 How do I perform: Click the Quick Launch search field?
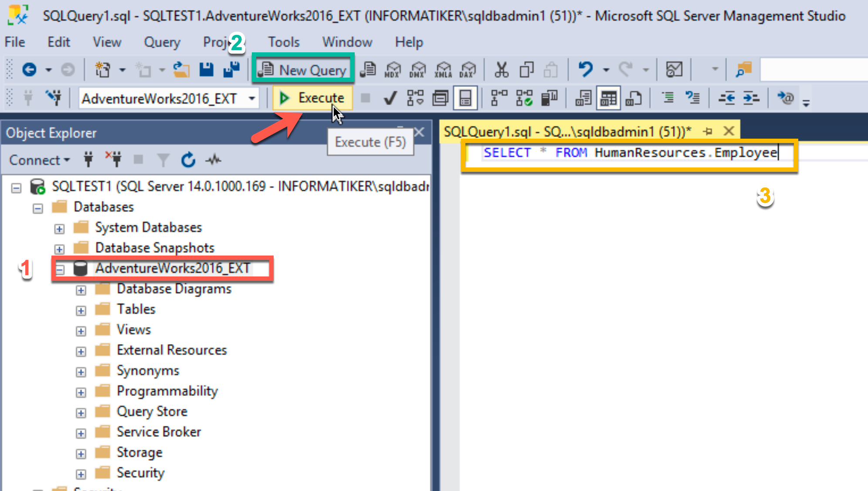pyautogui.click(x=814, y=70)
